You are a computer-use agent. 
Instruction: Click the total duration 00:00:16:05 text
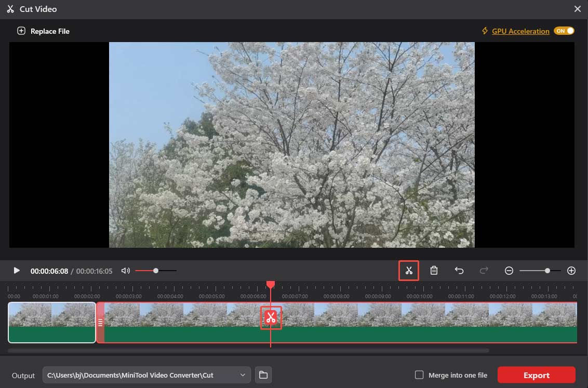click(94, 271)
